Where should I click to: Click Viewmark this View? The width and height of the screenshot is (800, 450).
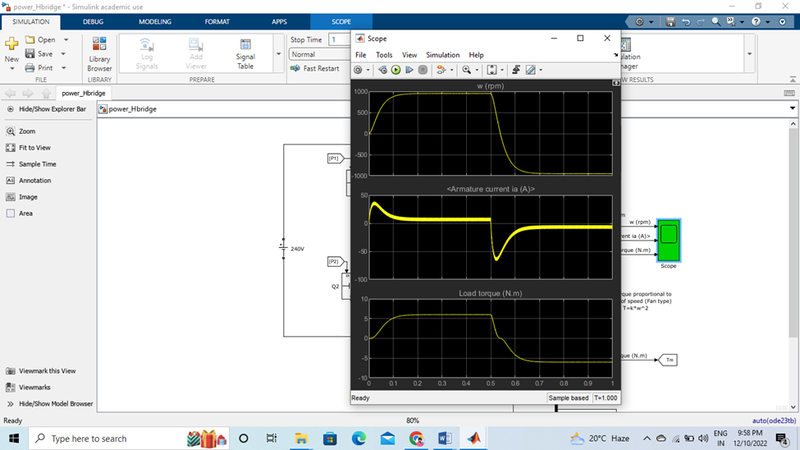(41, 371)
